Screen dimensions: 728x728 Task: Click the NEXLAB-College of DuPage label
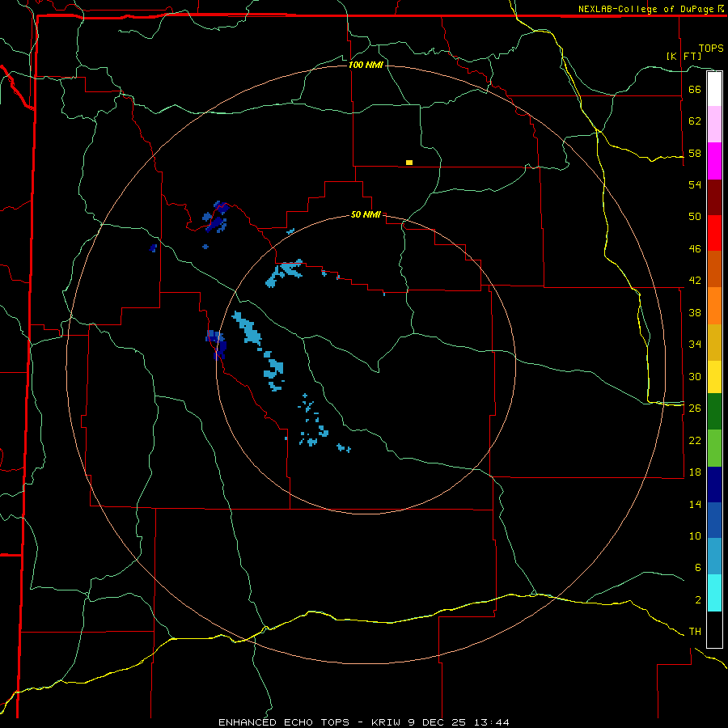(645, 9)
